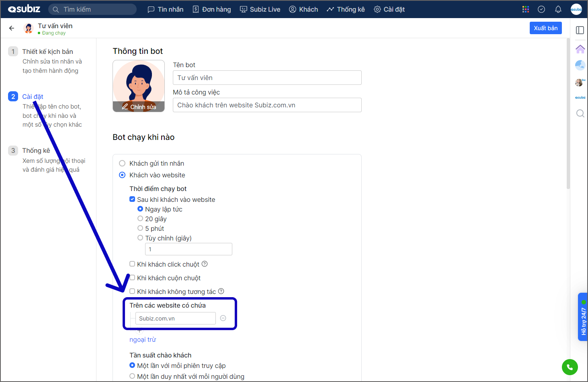Click the green phone call button
This screenshot has width=588, height=382.
[x=570, y=367]
